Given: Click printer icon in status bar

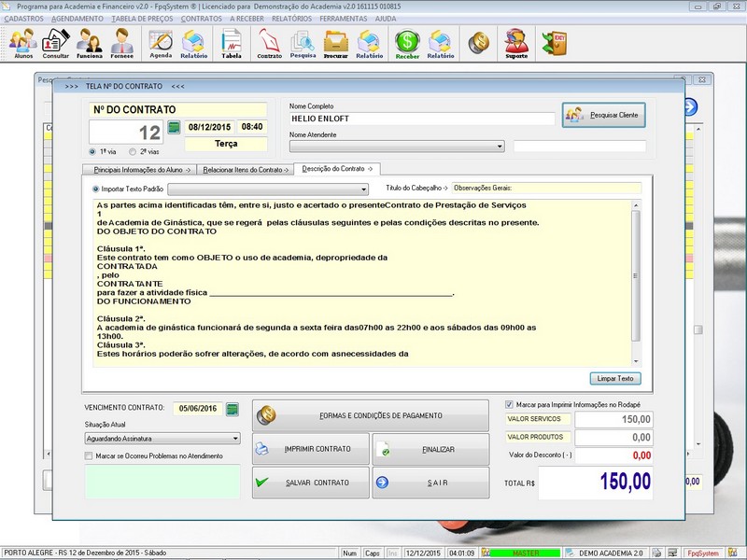Looking at the screenshot, I should click(657, 553).
